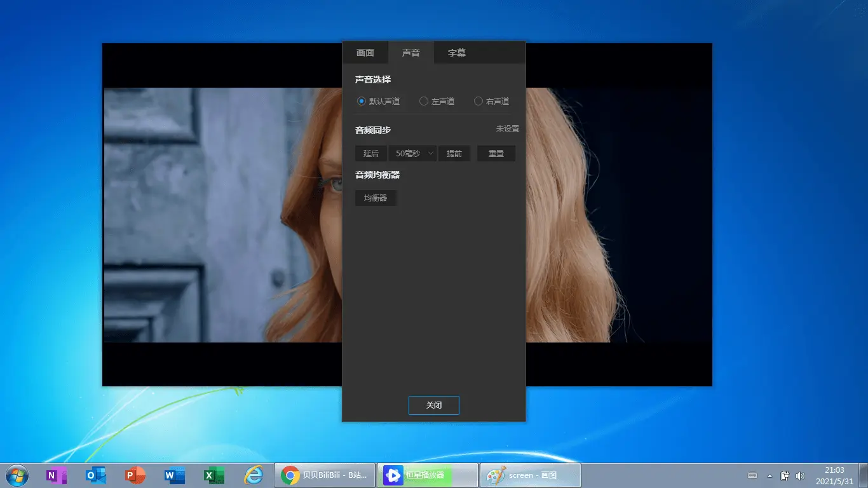The height and width of the screenshot is (488, 868).
Task: Open the 均衡器 equalizer
Action: click(376, 198)
